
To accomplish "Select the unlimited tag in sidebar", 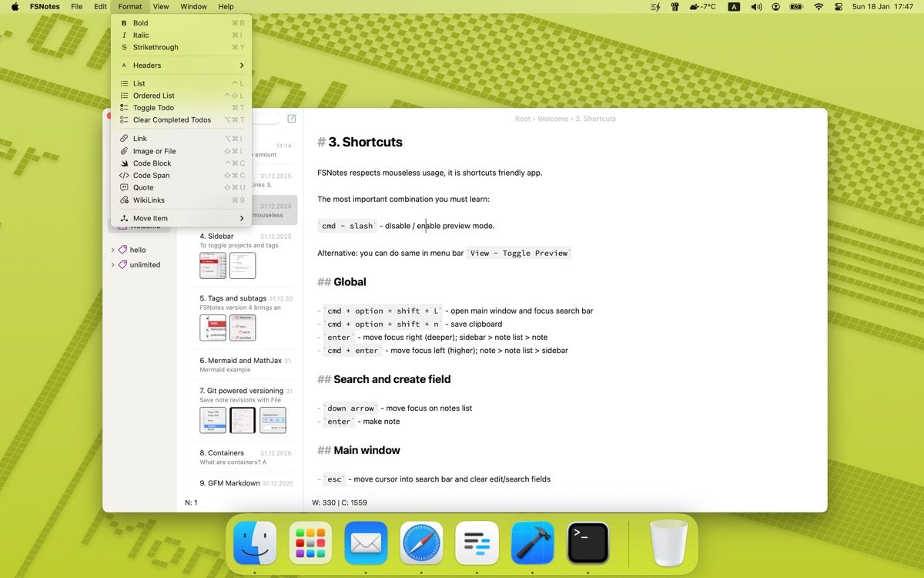I will [145, 264].
